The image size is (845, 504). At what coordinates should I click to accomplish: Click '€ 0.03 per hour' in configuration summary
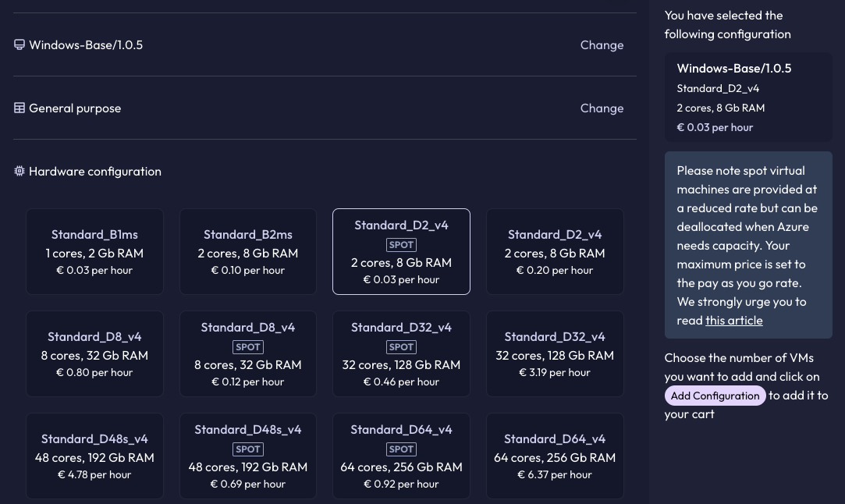click(715, 127)
